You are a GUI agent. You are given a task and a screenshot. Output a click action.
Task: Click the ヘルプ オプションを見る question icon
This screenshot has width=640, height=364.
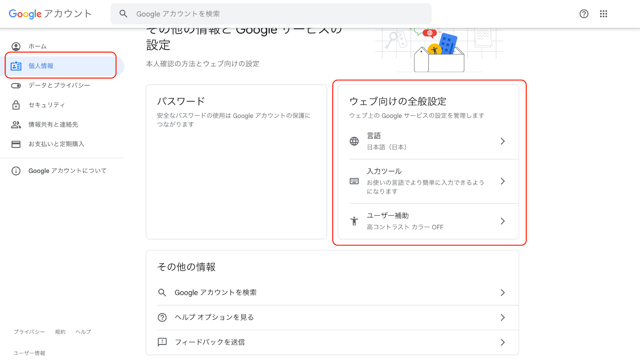pyautogui.click(x=162, y=317)
